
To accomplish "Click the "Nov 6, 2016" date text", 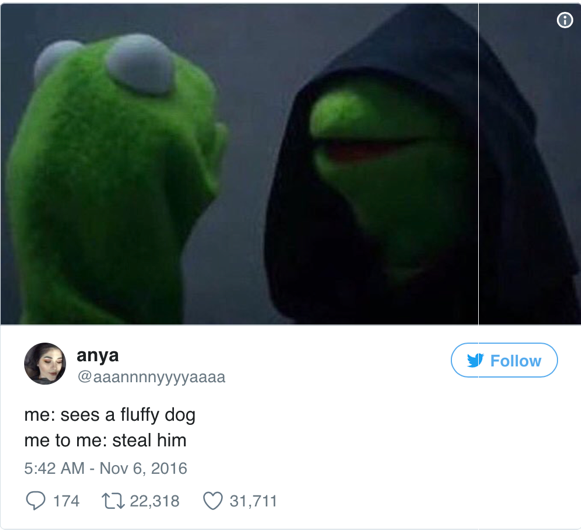I will (x=143, y=468).
